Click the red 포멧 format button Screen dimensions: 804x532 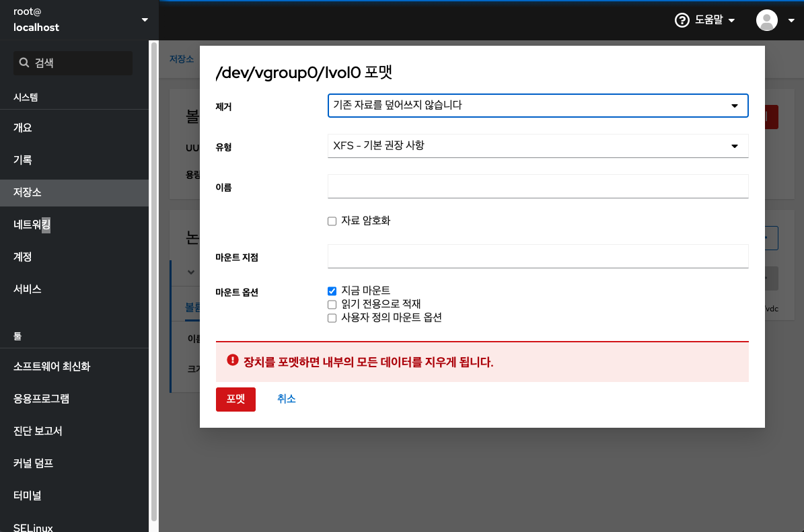pos(236,400)
